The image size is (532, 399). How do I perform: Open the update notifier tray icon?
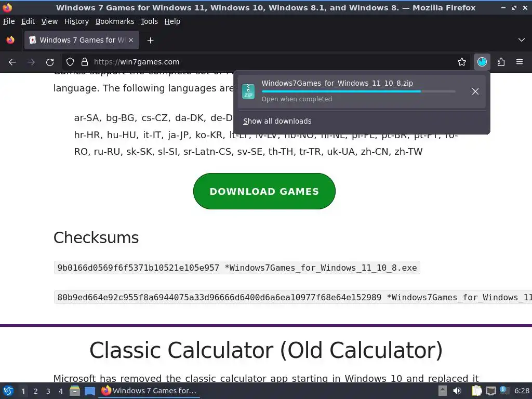tap(504, 390)
